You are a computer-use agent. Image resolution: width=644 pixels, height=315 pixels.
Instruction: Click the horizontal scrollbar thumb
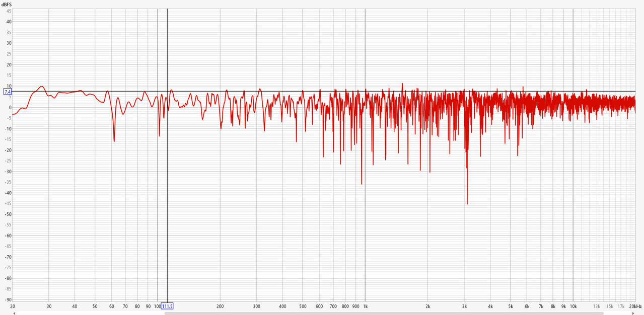[x=384, y=313]
